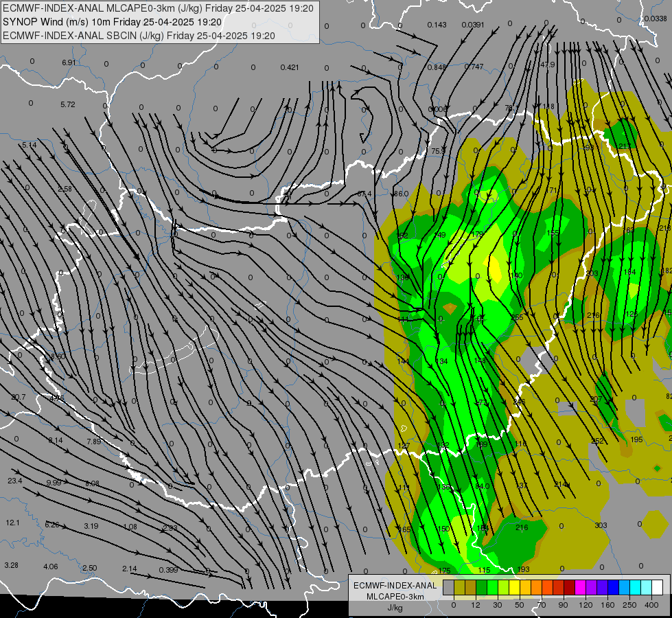Click legend tick label '400'
Viewport: 672px width, 618px height.
tap(651, 605)
